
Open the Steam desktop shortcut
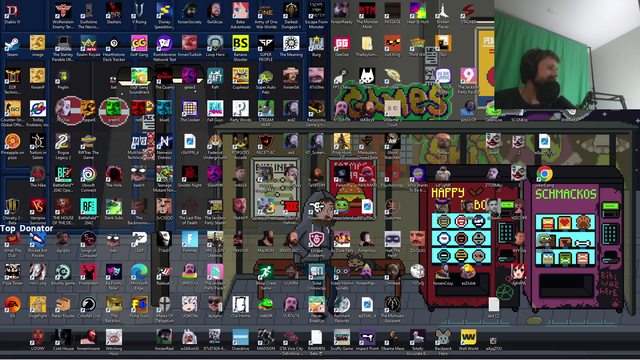tap(12, 46)
